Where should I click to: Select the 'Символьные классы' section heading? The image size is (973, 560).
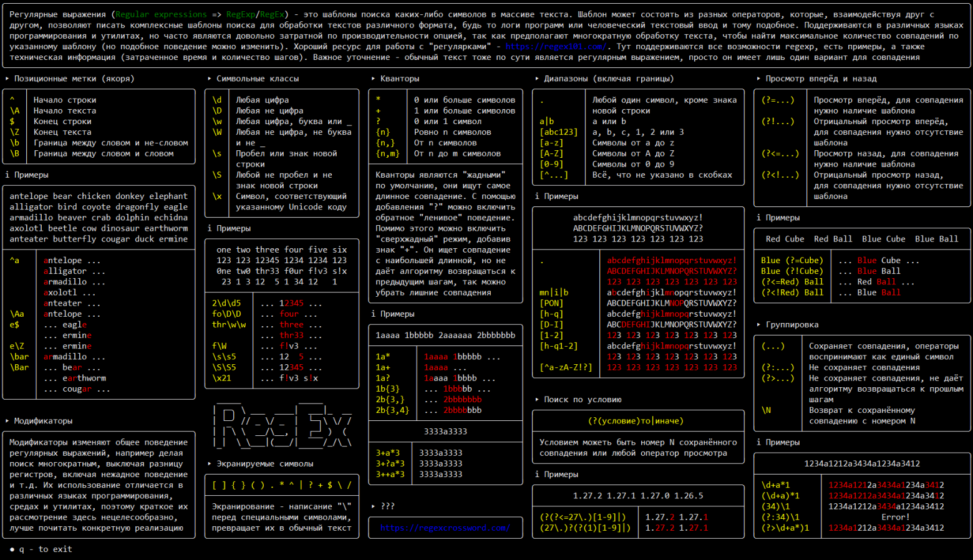258,79
